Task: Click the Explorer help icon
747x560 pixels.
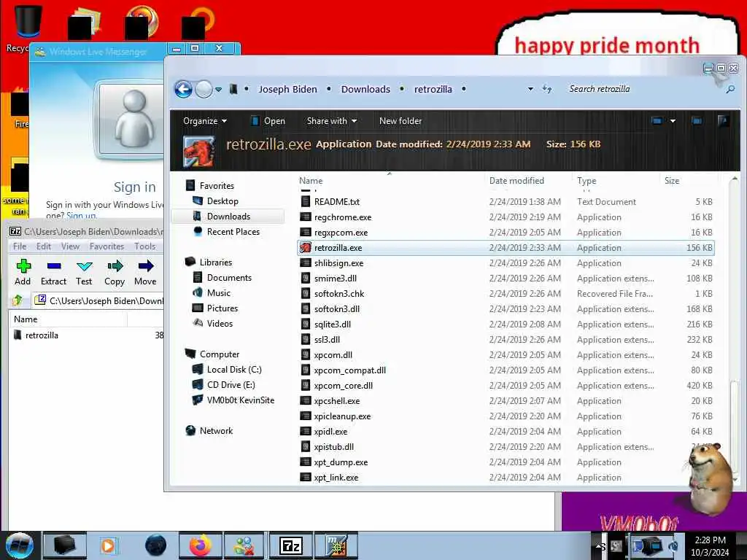Action: [x=723, y=121]
